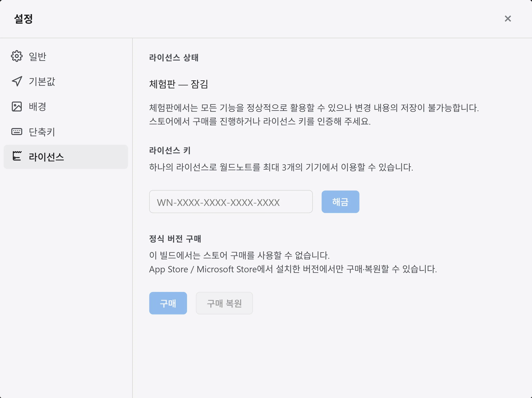Click the line 이 빌드에서는 스토어 구매를

pos(239,255)
